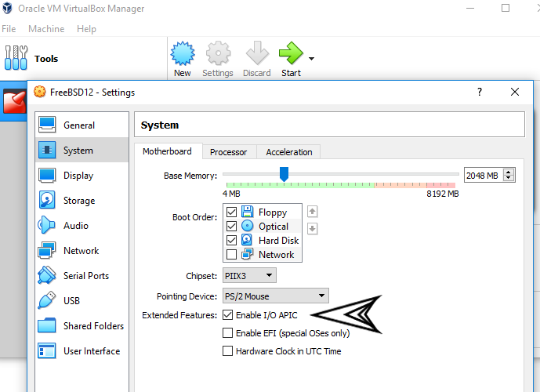
Task: Open the File menu
Action: point(9,29)
